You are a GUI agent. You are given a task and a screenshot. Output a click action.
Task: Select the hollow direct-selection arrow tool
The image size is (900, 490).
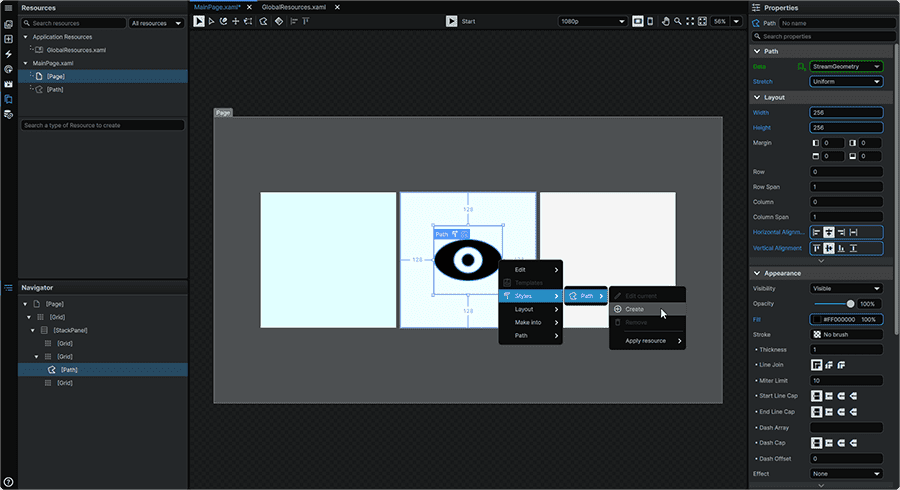pyautogui.click(x=211, y=21)
